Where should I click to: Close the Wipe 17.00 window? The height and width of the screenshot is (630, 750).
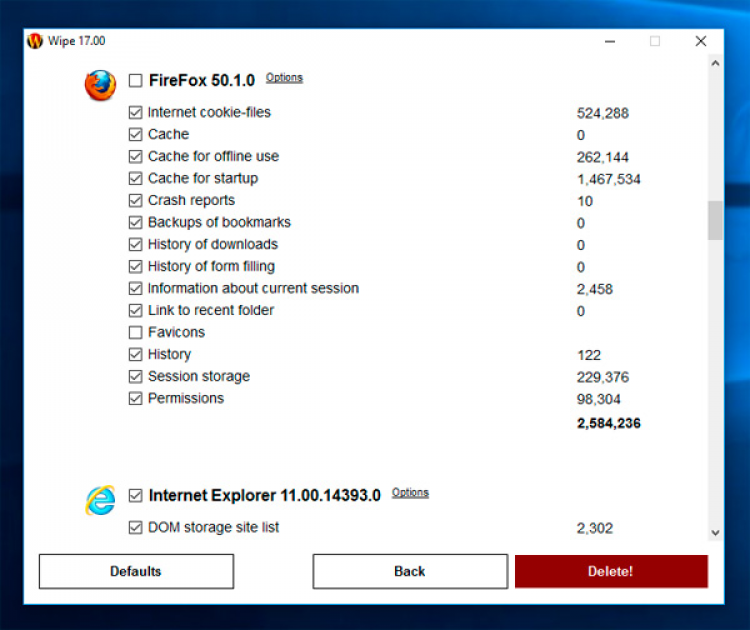click(x=701, y=42)
